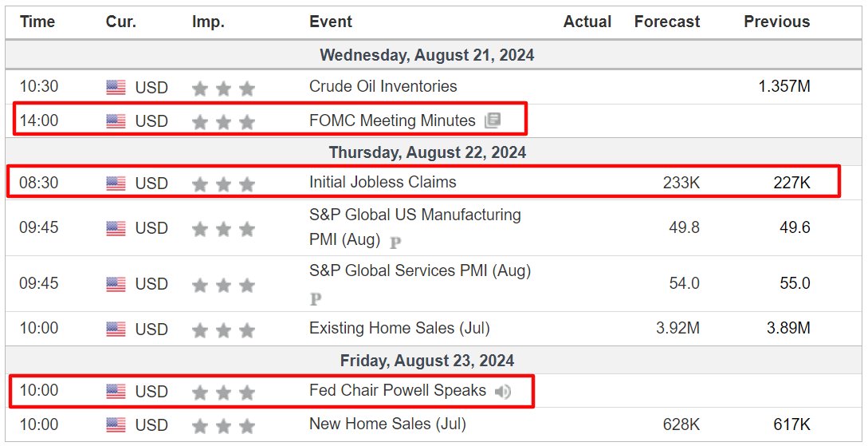The image size is (868, 446).
Task: Click the preliminary P icon for Manufacturing PMI
Action: click(395, 243)
